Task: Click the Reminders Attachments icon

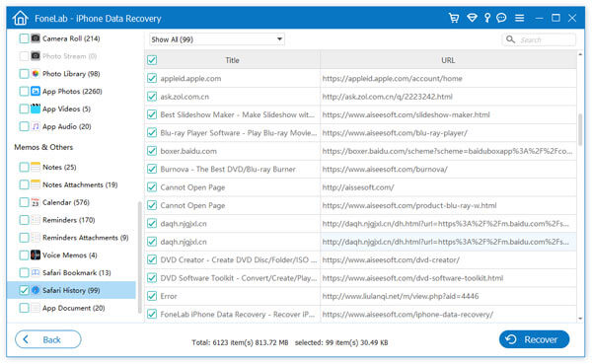Action: coord(36,237)
